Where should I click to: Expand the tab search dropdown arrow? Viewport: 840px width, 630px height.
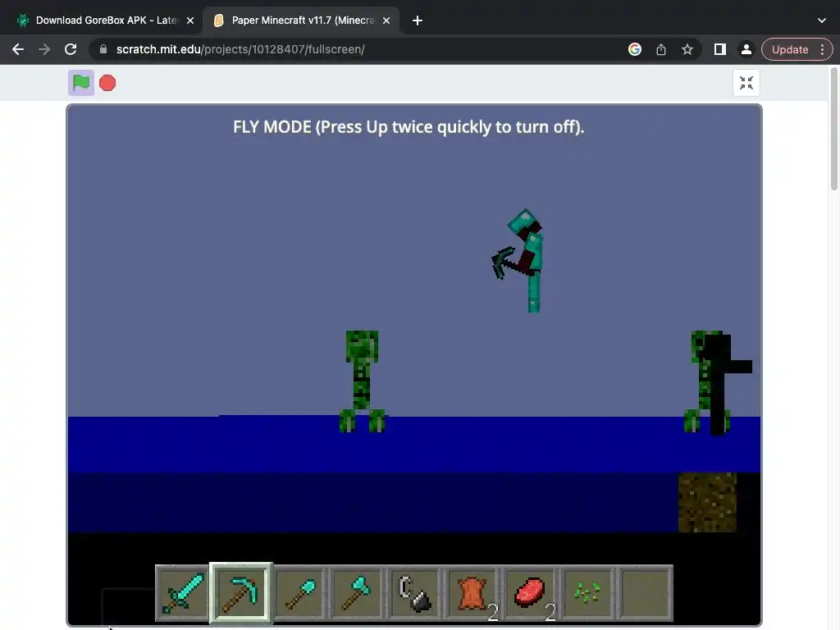coord(822,21)
